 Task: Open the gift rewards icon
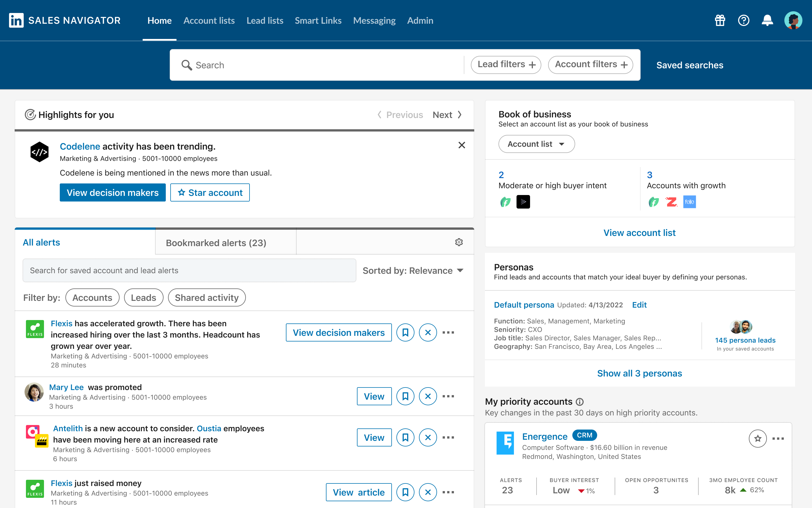(x=720, y=21)
